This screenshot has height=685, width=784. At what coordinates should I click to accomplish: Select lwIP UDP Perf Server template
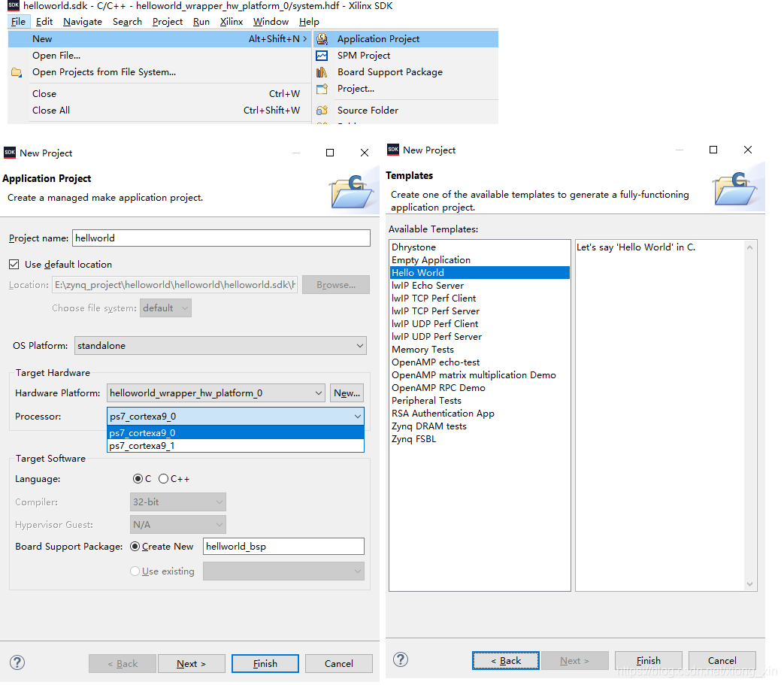480,337
